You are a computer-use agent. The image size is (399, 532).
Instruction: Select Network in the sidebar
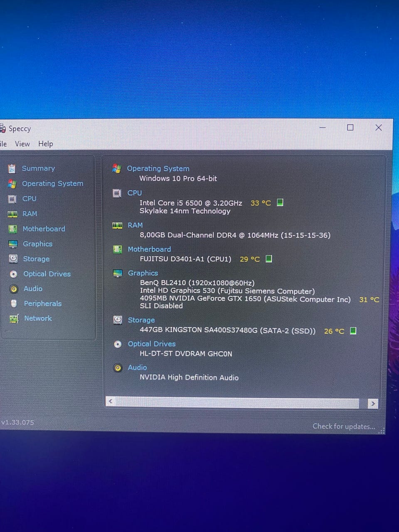click(38, 318)
